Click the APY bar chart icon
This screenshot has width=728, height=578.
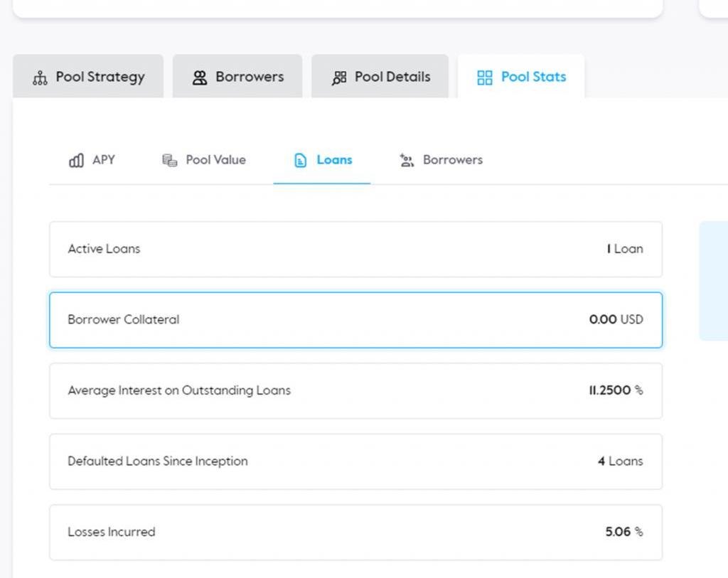coord(76,161)
